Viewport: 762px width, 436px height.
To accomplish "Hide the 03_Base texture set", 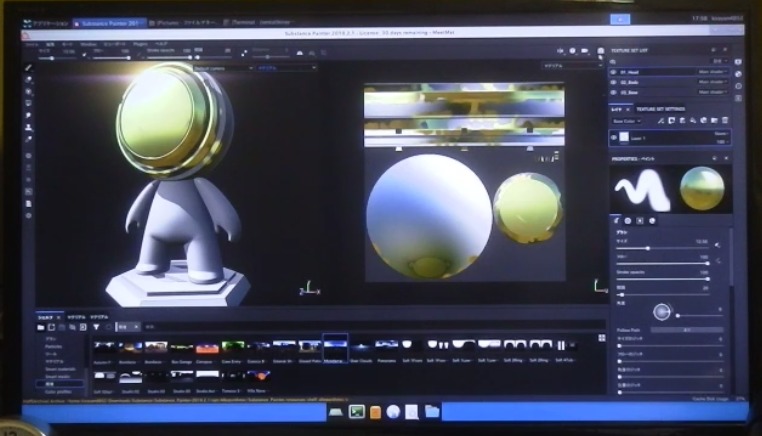I will point(613,92).
